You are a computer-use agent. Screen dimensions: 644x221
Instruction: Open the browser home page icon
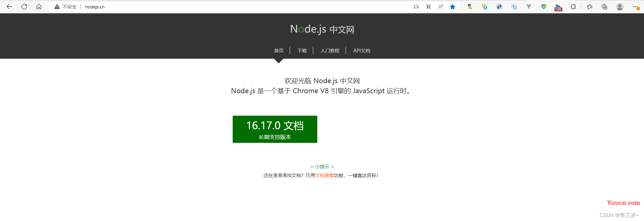[x=39, y=7]
